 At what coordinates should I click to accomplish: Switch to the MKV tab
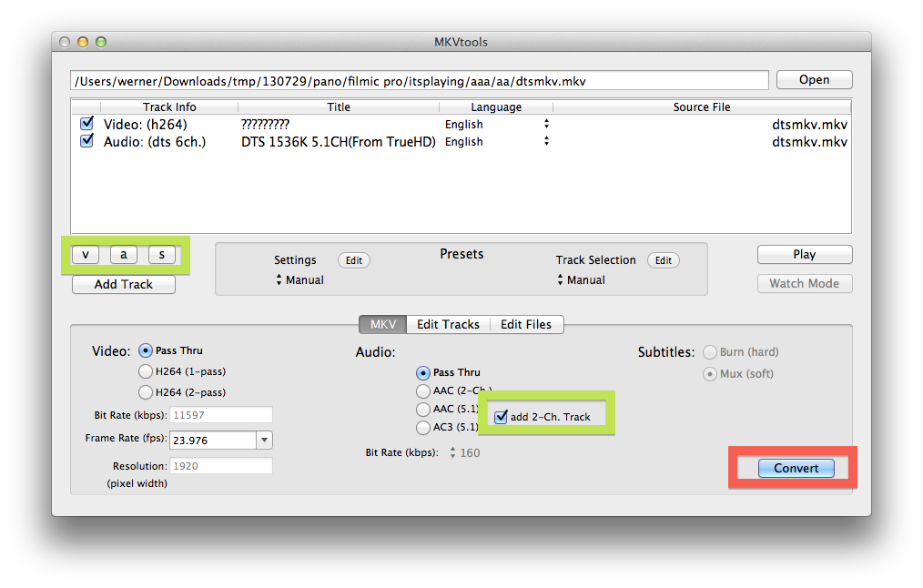(382, 324)
